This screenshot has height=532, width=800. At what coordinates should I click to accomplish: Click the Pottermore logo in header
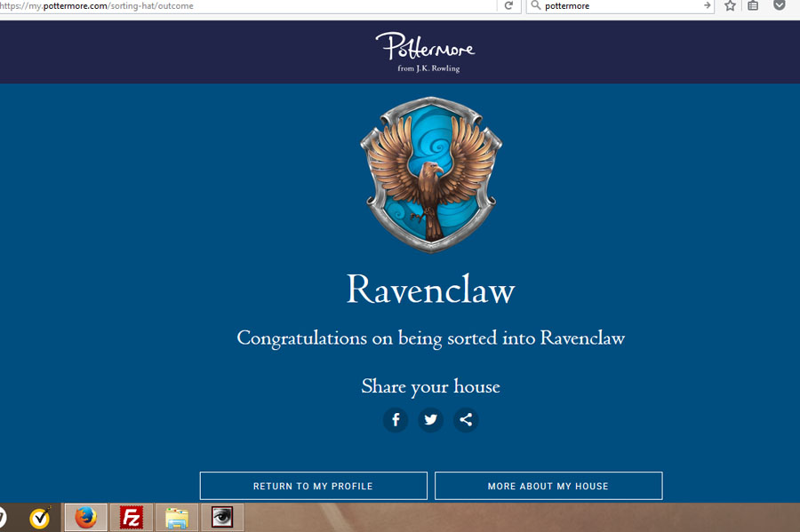[x=426, y=46]
